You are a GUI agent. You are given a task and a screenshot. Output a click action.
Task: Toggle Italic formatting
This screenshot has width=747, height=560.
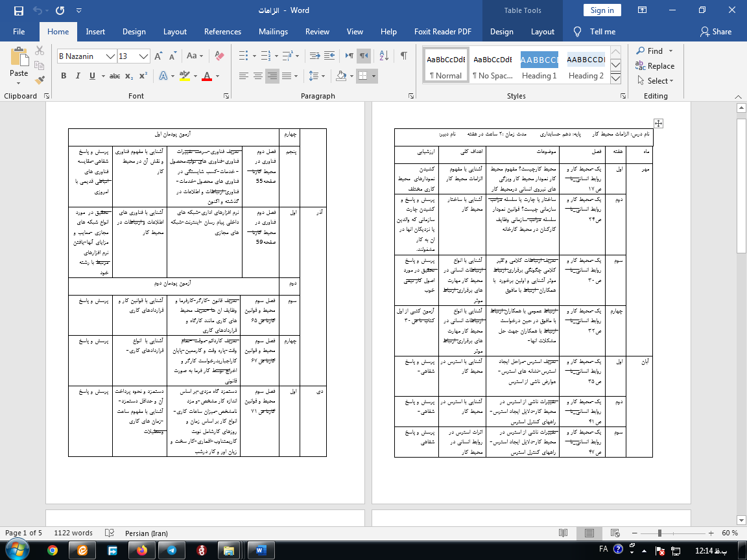[x=78, y=76]
